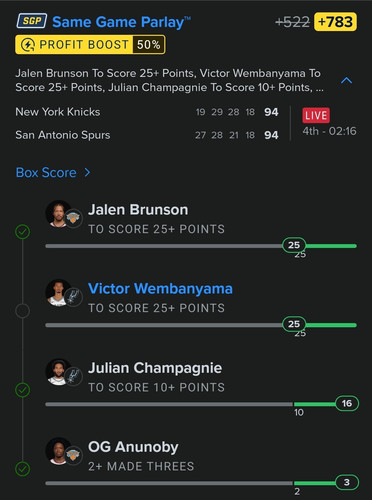This screenshot has width=372, height=500.
Task: Open Victor Wembanyama's highlighted name link
Action: tap(160, 289)
